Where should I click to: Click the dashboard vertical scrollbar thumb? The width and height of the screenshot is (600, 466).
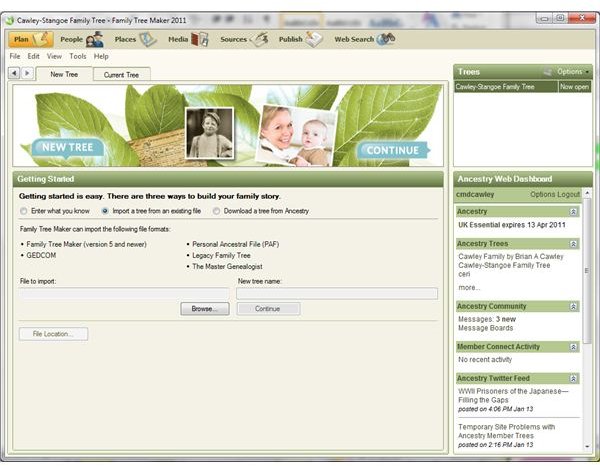tap(587, 270)
